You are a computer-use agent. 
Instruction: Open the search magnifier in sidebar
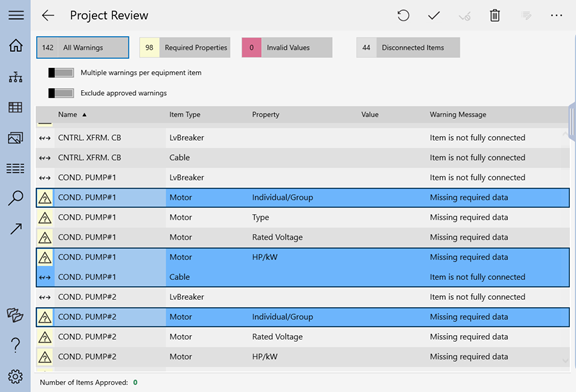[16, 198]
